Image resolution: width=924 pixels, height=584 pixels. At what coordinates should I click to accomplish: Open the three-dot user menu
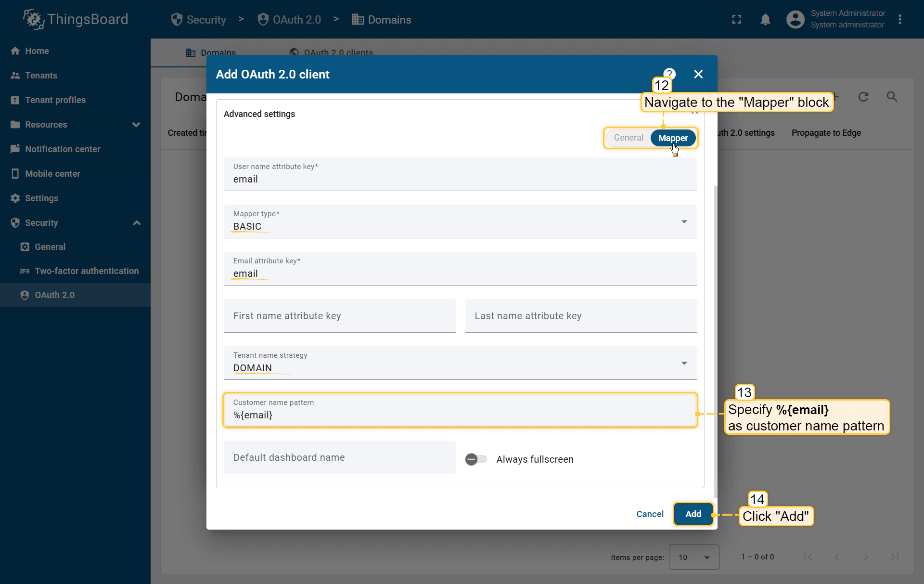pos(899,20)
